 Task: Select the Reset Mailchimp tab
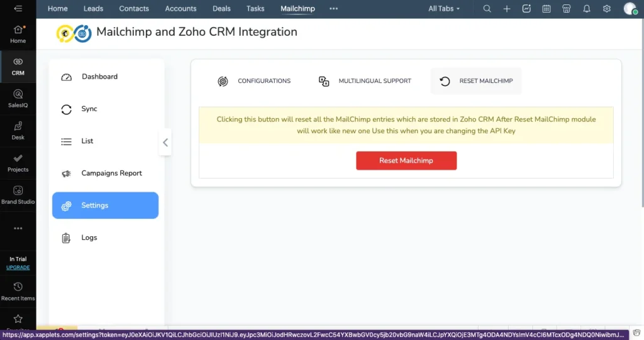click(x=476, y=81)
